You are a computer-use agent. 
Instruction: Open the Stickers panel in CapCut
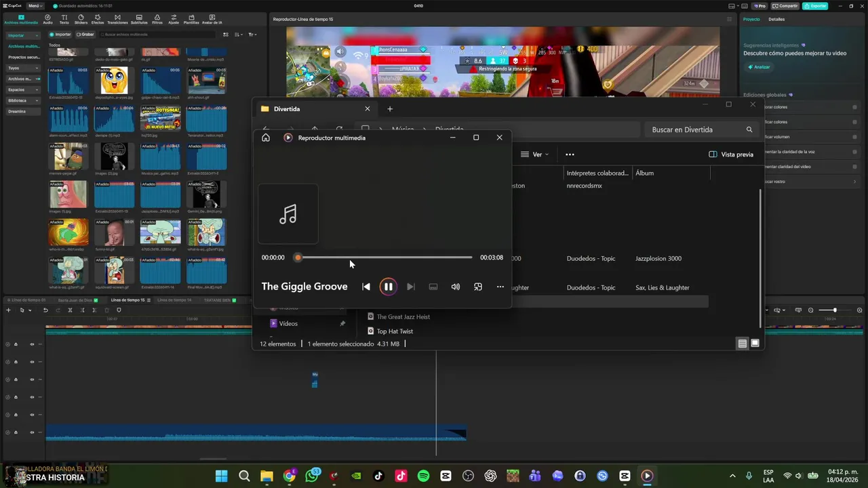tap(81, 19)
